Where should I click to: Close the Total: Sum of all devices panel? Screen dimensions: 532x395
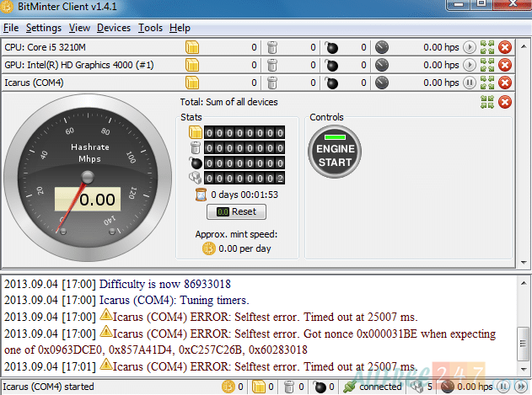[x=505, y=102]
